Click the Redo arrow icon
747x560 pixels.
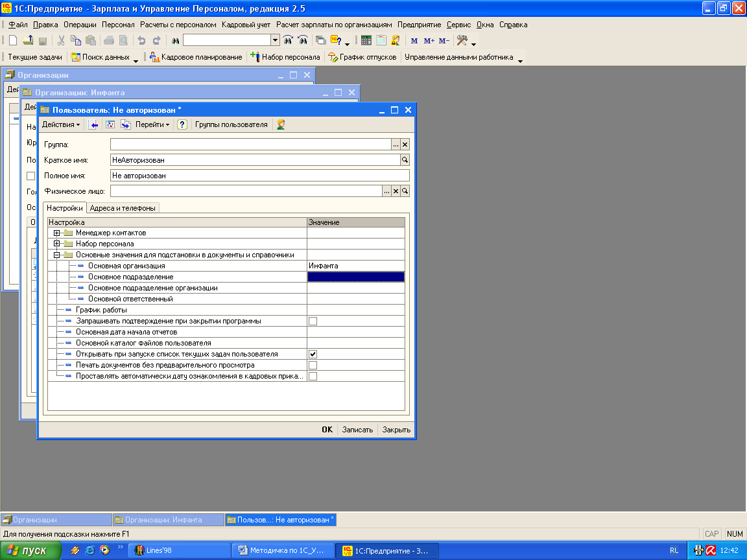(156, 40)
